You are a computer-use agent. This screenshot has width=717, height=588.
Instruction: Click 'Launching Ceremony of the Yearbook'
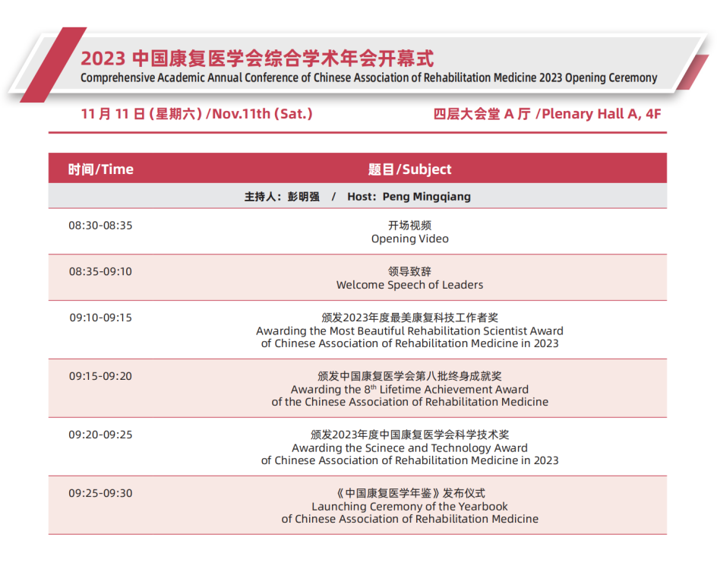[x=409, y=506]
